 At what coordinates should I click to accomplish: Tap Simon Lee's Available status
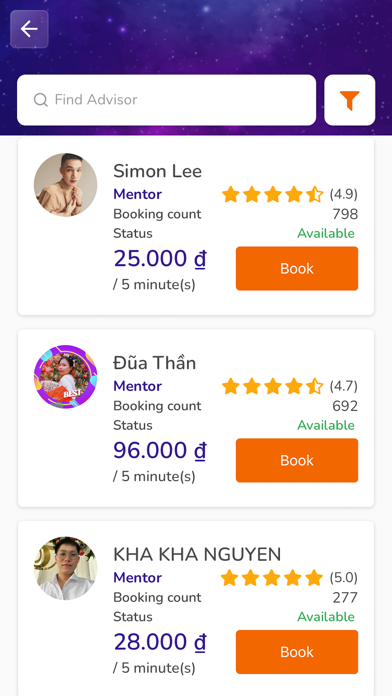click(326, 233)
